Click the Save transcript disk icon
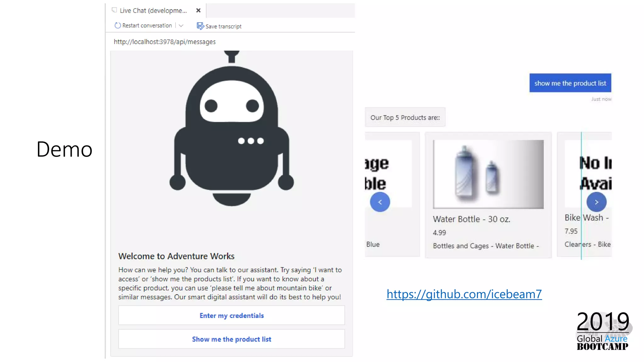Image resolution: width=644 pixels, height=362 pixels. point(200,26)
